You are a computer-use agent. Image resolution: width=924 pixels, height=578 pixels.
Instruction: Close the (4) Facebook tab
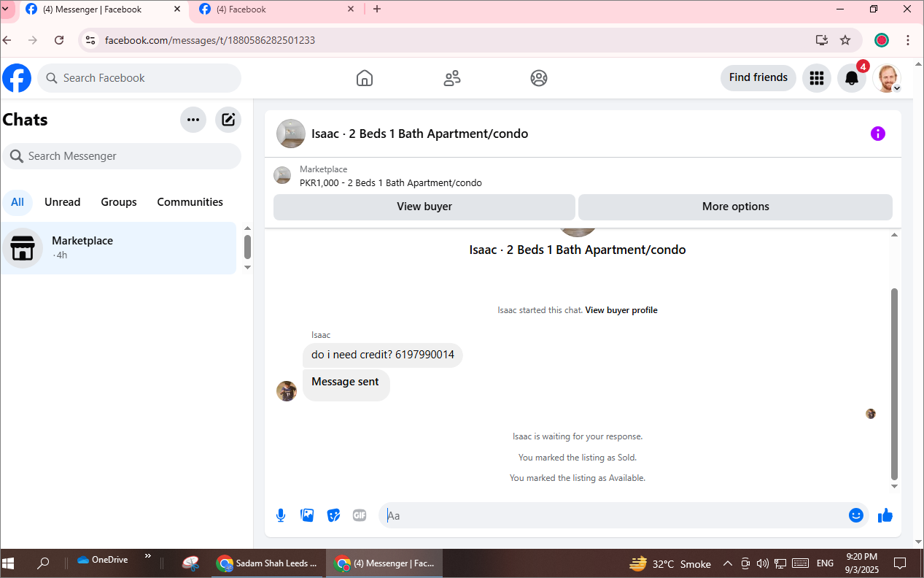point(351,9)
